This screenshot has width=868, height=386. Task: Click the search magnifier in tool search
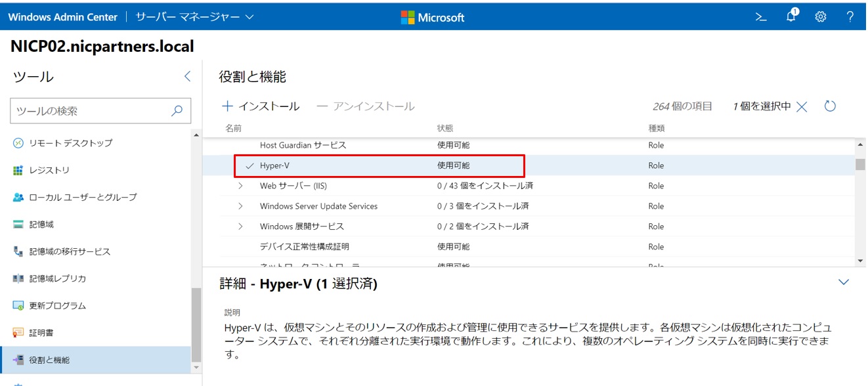[x=177, y=111]
